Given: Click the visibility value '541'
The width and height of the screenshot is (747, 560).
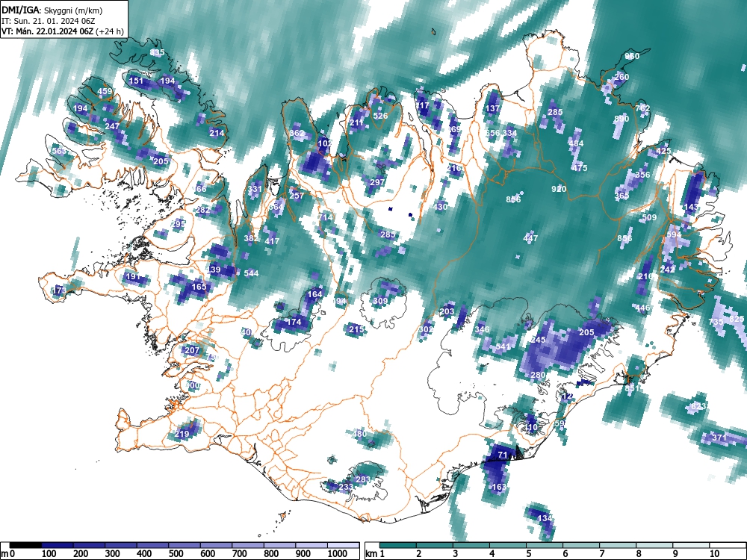Looking at the screenshot, I should (x=503, y=346).
